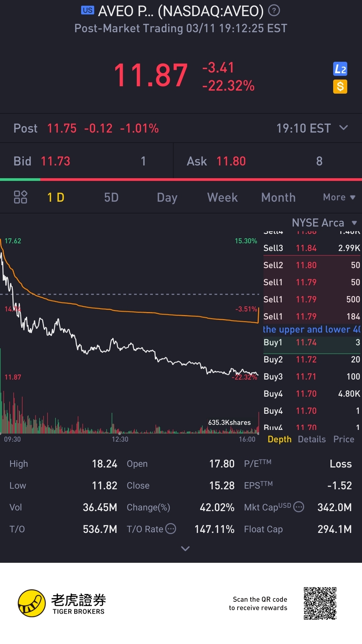Open the More chart periods dropdown
Screen dimensions: 362x644
[339, 197]
